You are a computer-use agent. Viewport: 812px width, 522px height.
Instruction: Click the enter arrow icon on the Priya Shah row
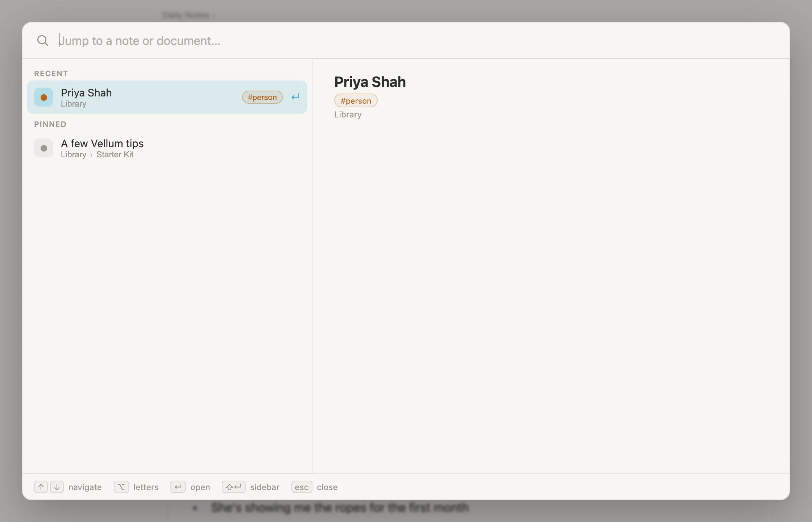tap(295, 97)
